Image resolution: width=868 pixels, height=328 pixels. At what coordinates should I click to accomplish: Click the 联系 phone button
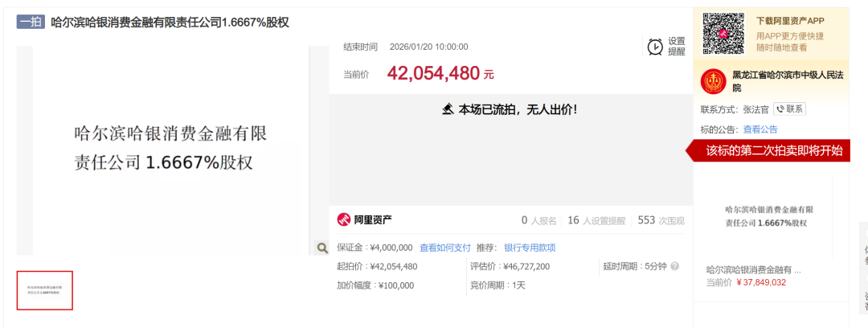coord(789,109)
